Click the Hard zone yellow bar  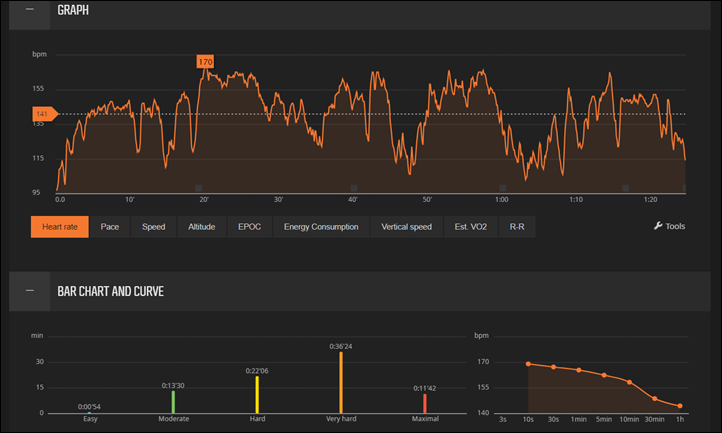[257, 395]
